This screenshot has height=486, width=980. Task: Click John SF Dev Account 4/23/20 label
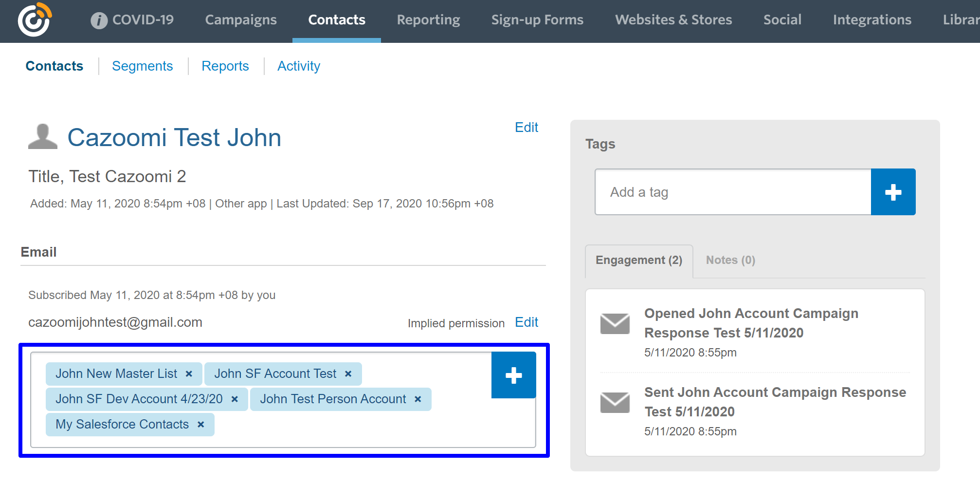(x=139, y=399)
